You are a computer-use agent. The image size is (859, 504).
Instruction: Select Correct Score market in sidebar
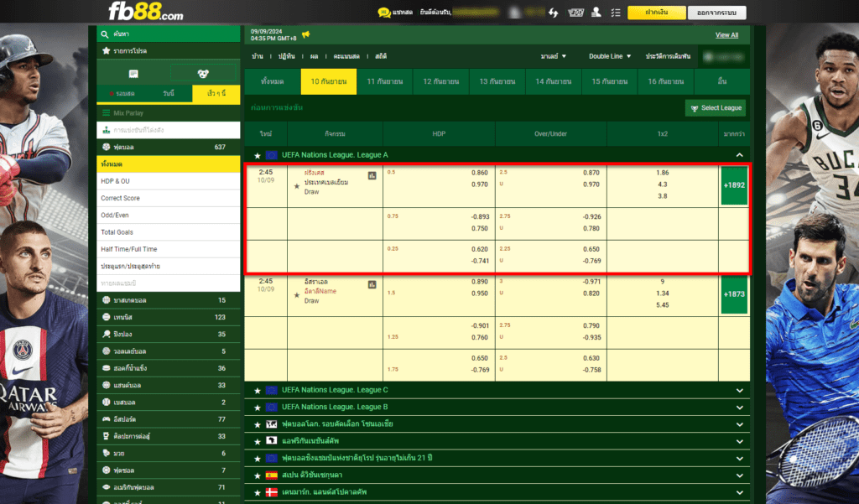168,198
